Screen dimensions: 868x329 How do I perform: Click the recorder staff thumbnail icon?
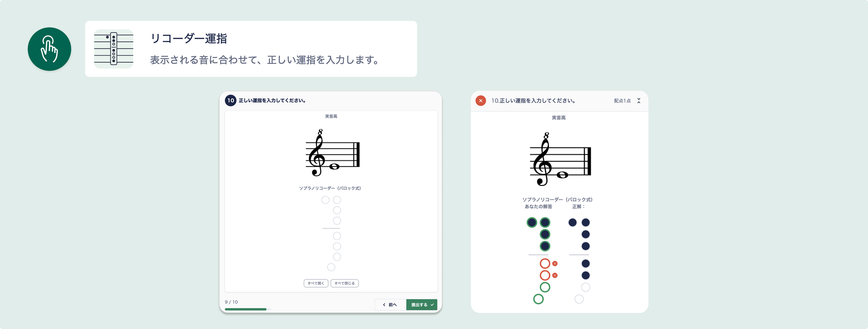tap(114, 49)
